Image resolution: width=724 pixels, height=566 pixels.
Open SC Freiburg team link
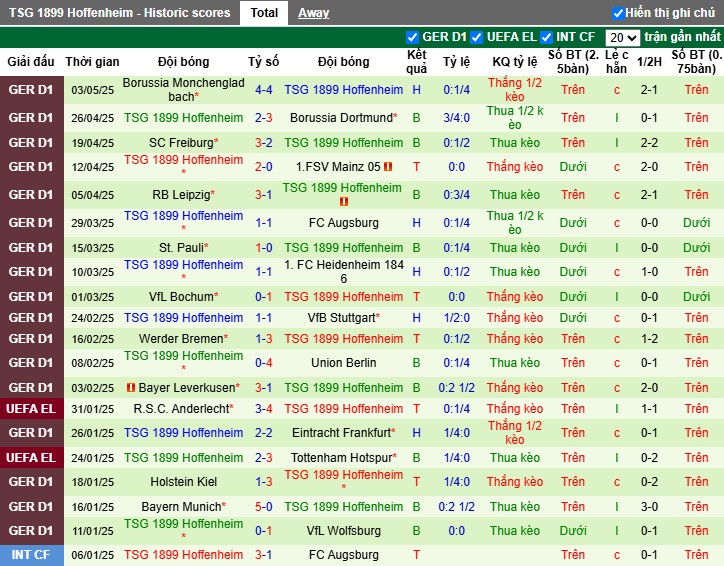point(181,143)
